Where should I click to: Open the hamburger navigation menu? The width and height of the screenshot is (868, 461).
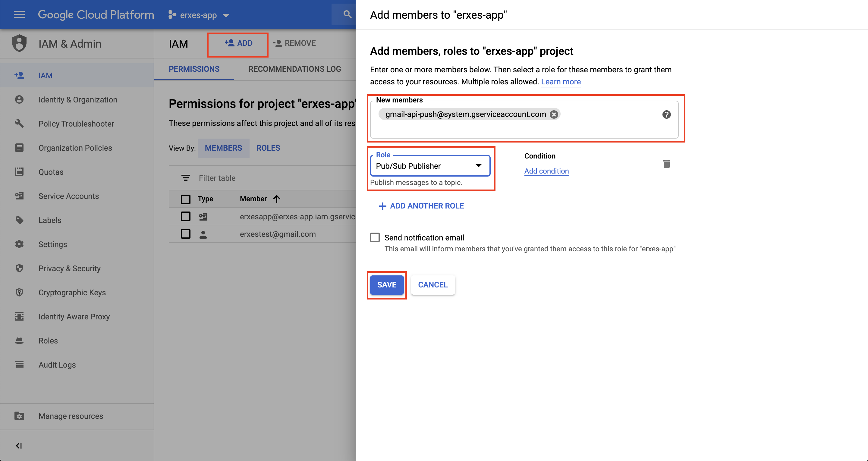19,14
